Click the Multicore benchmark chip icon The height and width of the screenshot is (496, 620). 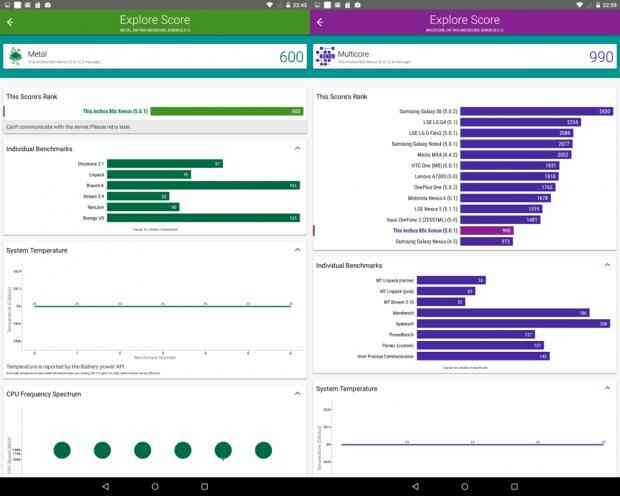[x=325, y=56]
